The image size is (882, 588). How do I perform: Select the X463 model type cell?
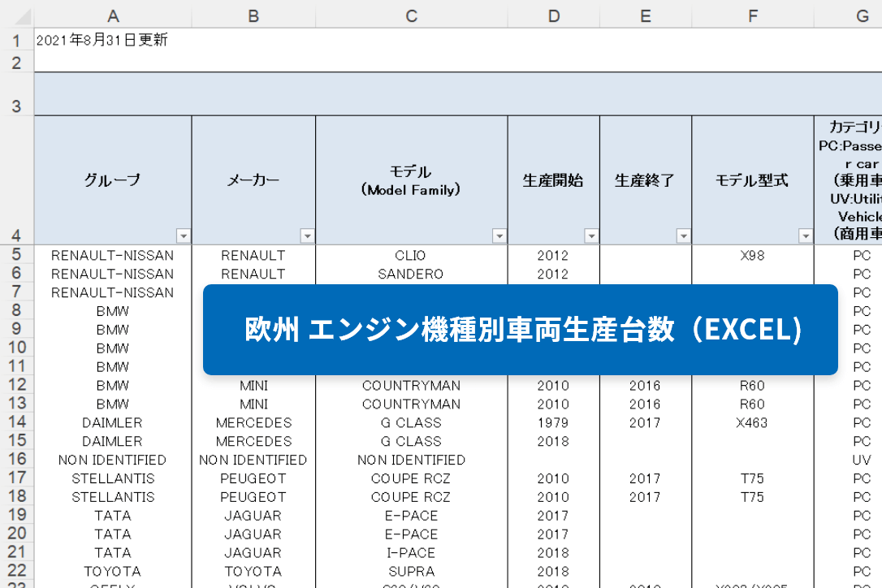[753, 422]
